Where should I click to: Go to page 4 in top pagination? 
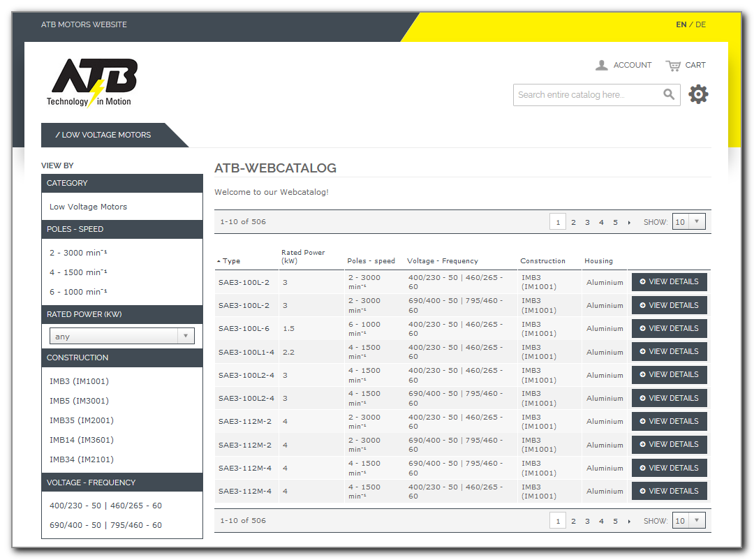click(601, 222)
